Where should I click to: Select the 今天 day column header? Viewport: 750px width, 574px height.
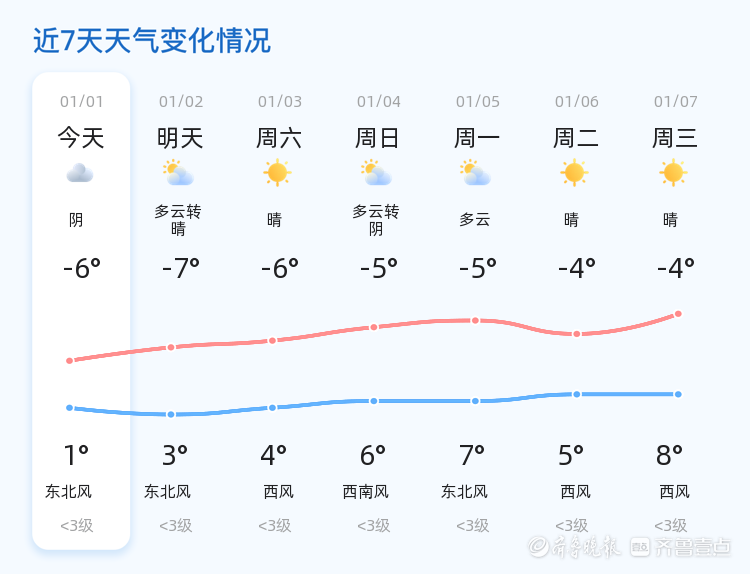coord(81,138)
